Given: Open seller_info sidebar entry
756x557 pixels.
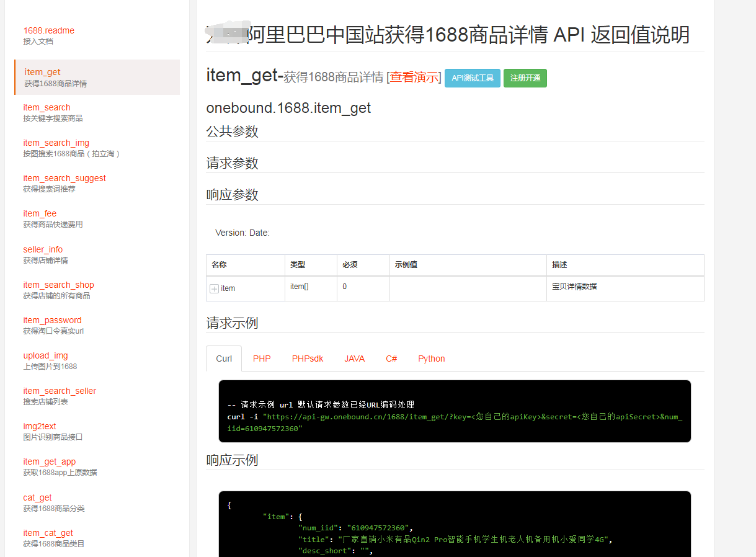Looking at the screenshot, I should (43, 249).
